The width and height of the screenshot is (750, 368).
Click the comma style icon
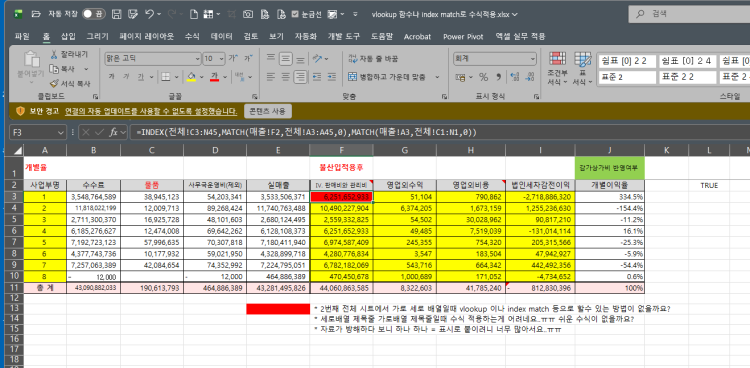click(498, 77)
